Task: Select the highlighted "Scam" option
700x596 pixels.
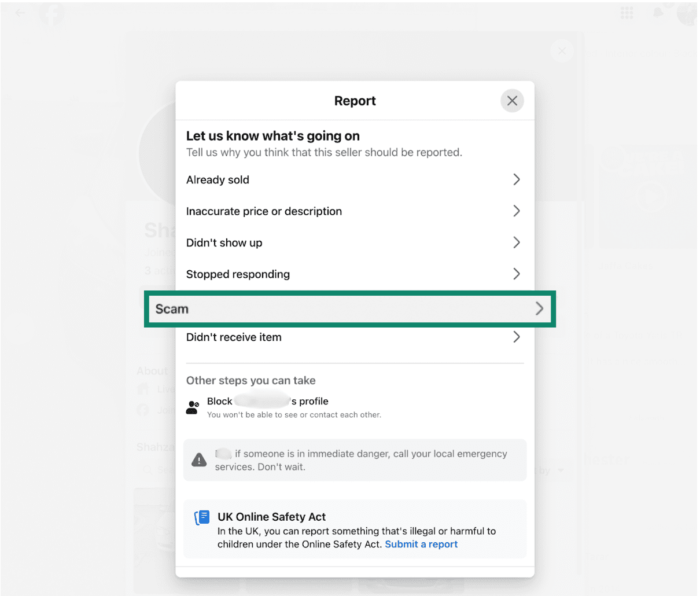Action: tap(172, 309)
